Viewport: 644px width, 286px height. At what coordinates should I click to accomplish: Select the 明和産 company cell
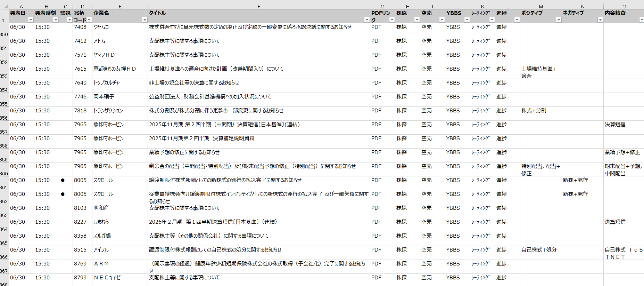[120, 211]
